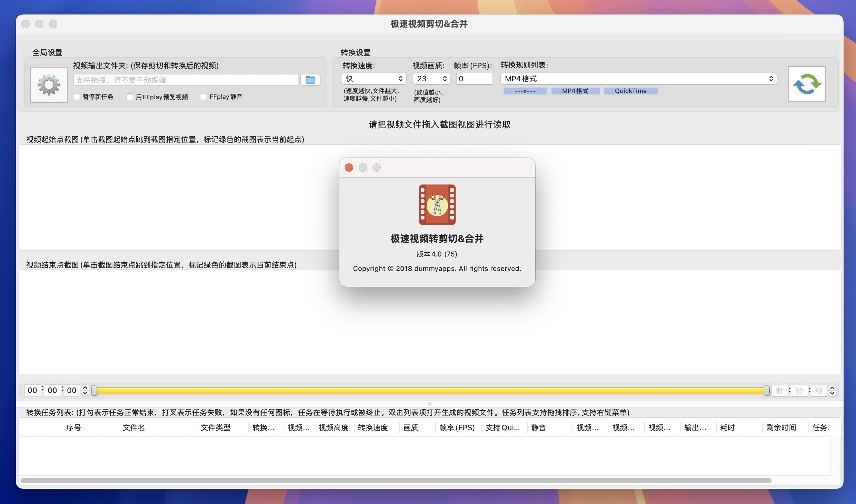Toggle the FFplay静音 checkbox
The height and width of the screenshot is (504, 856).
pyautogui.click(x=203, y=97)
